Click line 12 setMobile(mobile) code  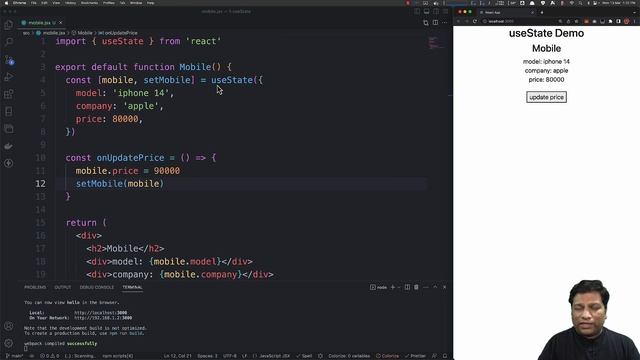click(x=120, y=184)
